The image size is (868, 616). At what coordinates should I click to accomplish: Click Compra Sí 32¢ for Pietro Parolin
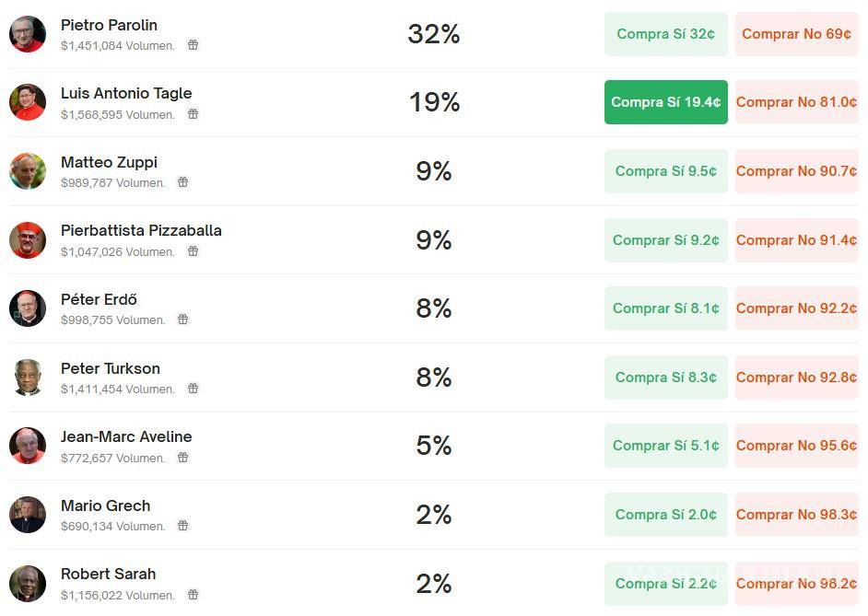coord(665,33)
